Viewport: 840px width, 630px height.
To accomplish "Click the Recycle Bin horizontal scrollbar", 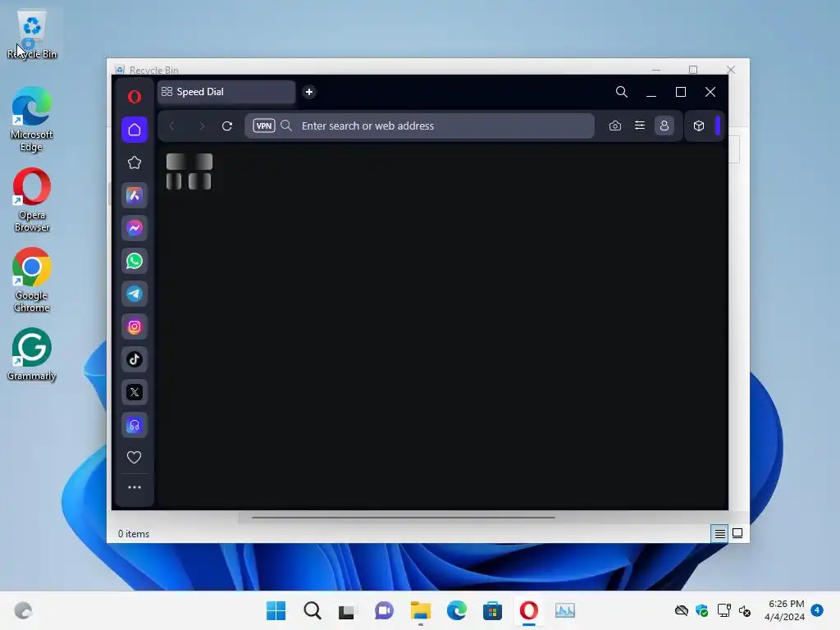I will 404,518.
